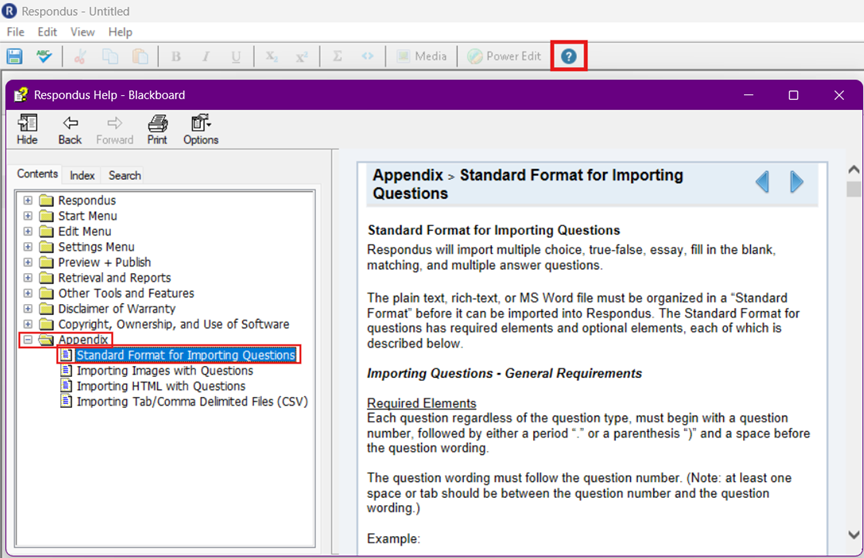The image size is (864, 558).
Task: Go to next topic with right arrow
Action: (x=796, y=182)
